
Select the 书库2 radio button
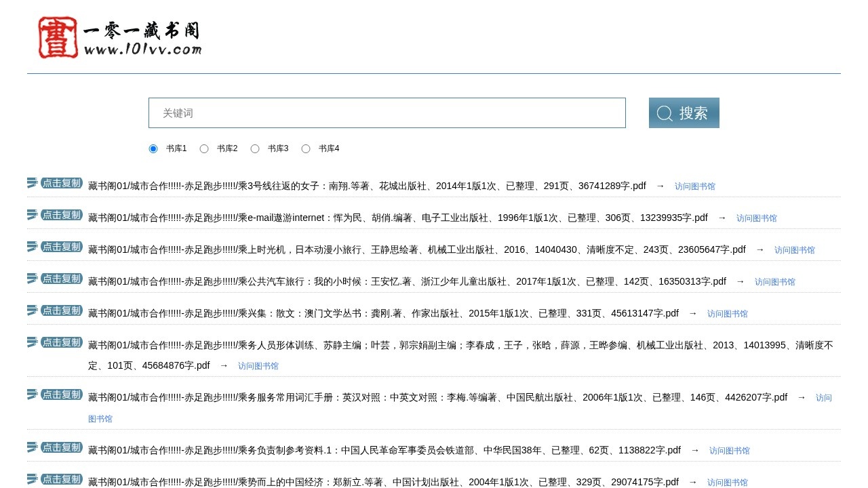pyautogui.click(x=204, y=148)
